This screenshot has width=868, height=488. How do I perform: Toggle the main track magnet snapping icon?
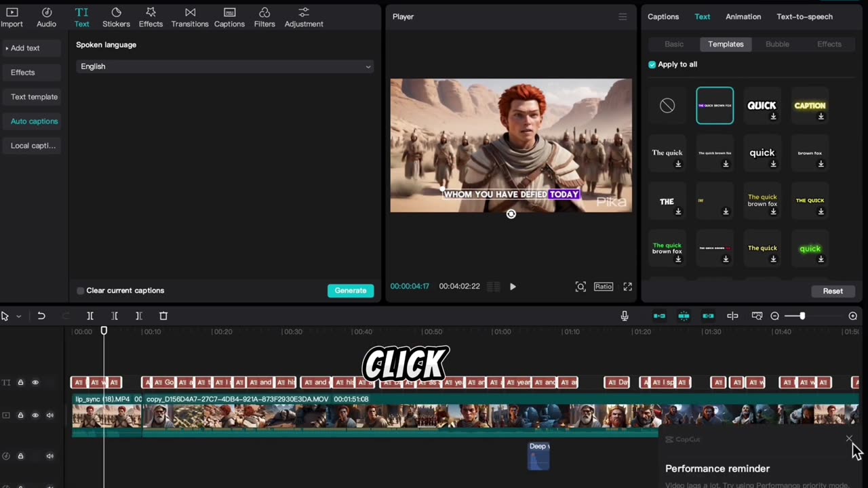click(x=659, y=316)
